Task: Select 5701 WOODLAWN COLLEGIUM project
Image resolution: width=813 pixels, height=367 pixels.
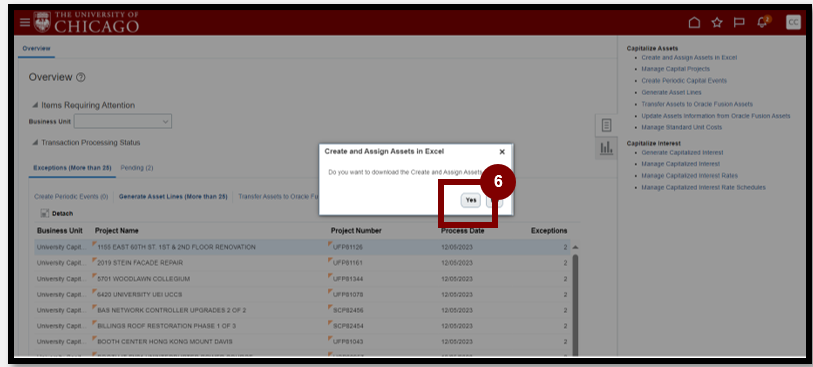Action: (144, 279)
